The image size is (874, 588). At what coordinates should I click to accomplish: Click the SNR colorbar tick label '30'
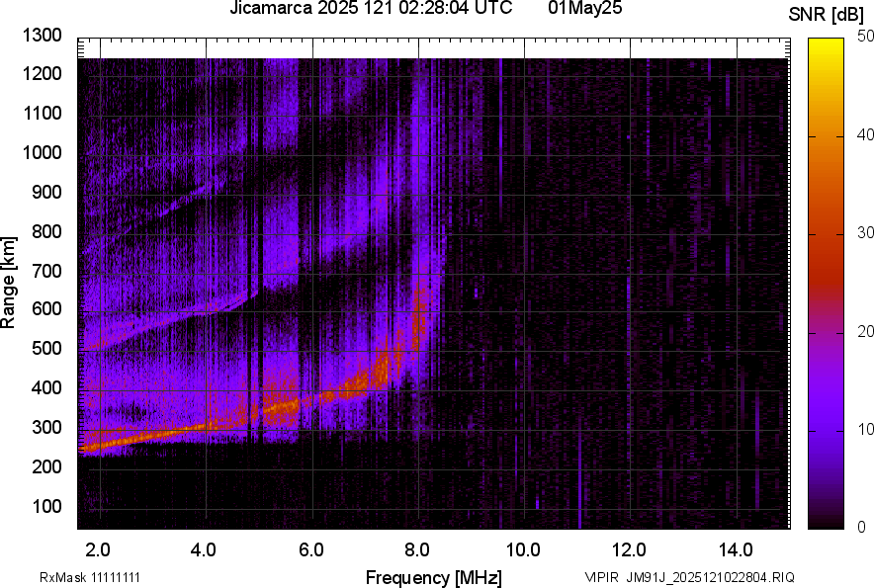click(865, 233)
